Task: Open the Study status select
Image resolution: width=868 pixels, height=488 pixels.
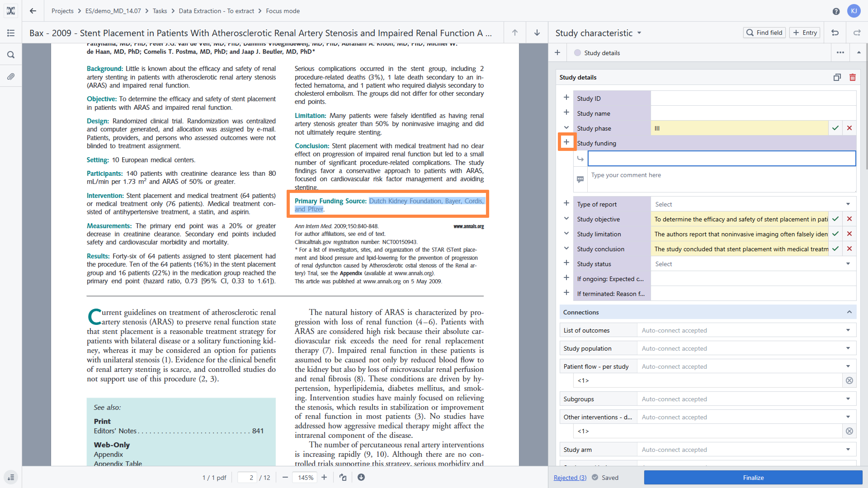Action: click(753, 264)
